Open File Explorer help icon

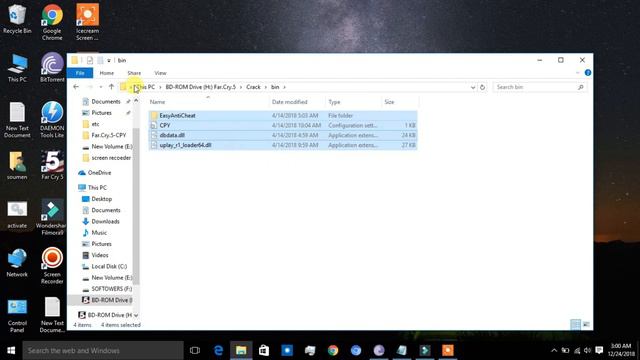pyautogui.click(x=588, y=73)
